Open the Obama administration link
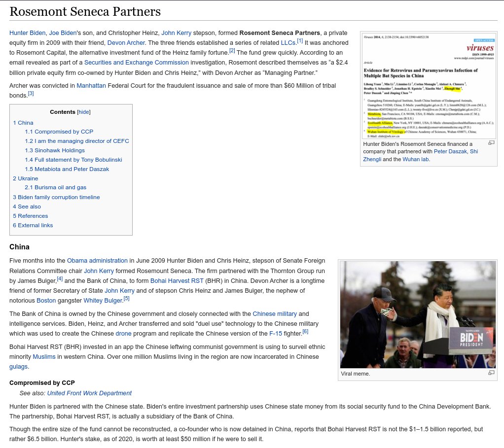This screenshot has width=504, height=448. coord(97,260)
